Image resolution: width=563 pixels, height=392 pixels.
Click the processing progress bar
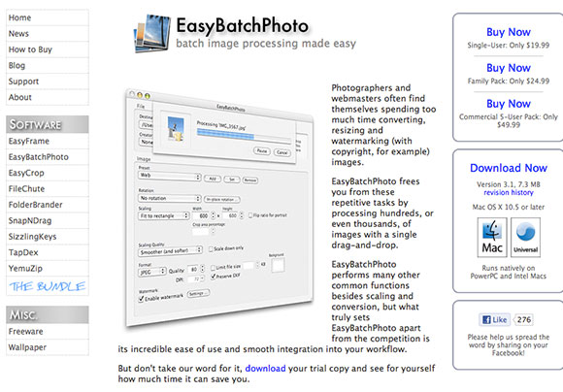(244, 136)
